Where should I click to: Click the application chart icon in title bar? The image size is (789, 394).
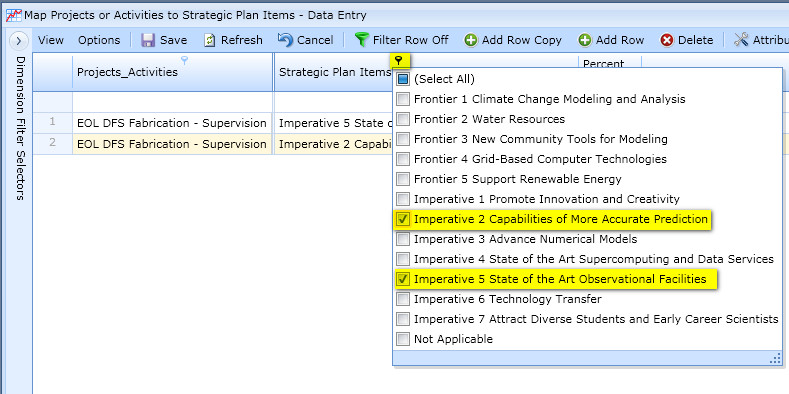14,15
